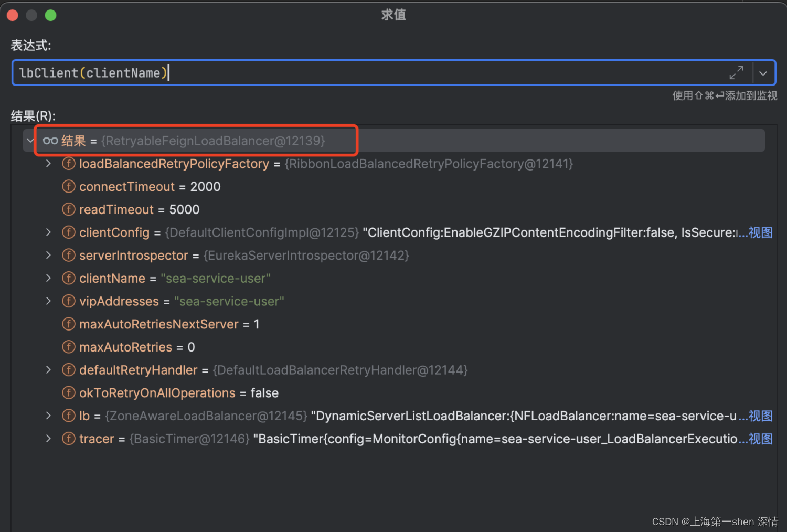Click the {ZoneAwareLoadBalancer@12145} value
Image resolution: width=787 pixels, height=532 pixels.
206,416
